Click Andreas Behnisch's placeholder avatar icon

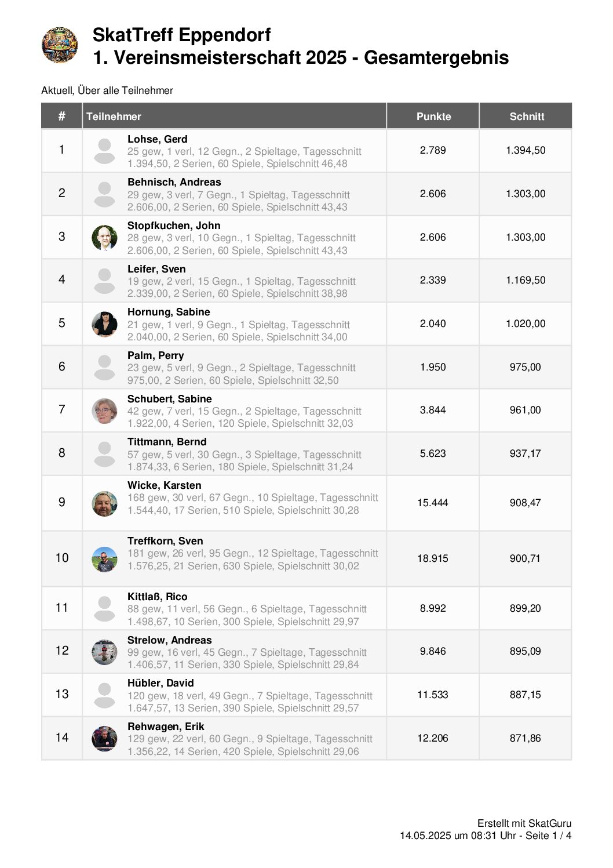point(104,194)
